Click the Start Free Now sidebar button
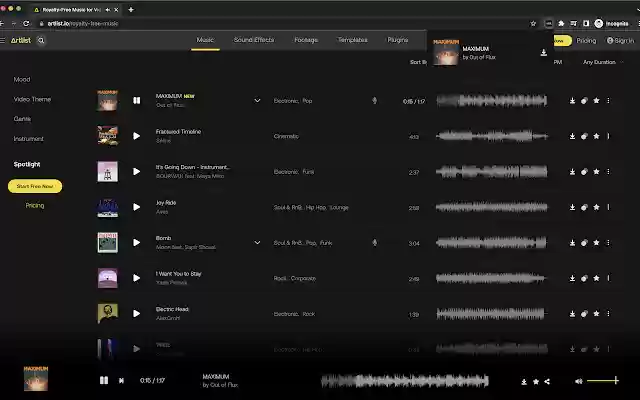Viewport: 640px width, 400px height. (35, 186)
